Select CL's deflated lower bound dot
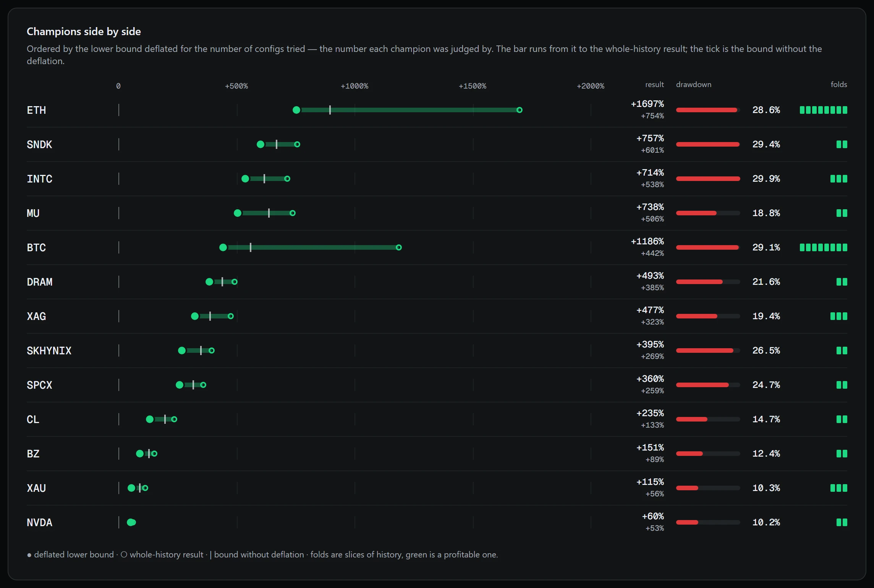This screenshot has height=588, width=874. point(150,419)
